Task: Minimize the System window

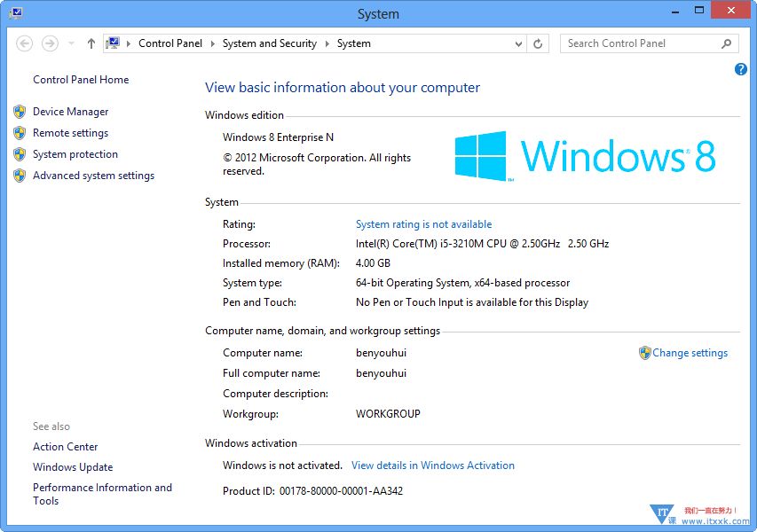Action: coord(675,12)
